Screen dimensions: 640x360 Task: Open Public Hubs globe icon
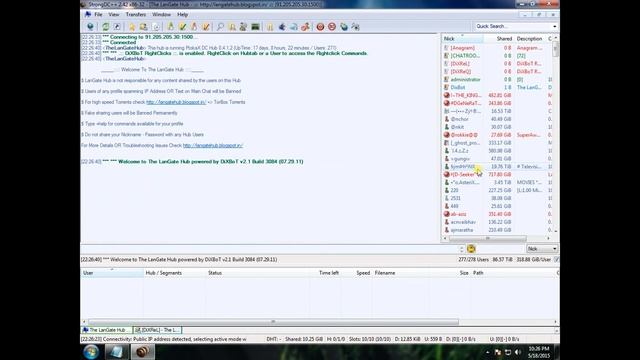coord(90,27)
